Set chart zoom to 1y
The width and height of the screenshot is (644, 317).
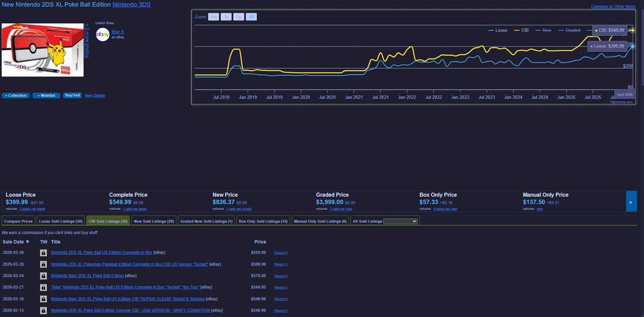(x=226, y=17)
